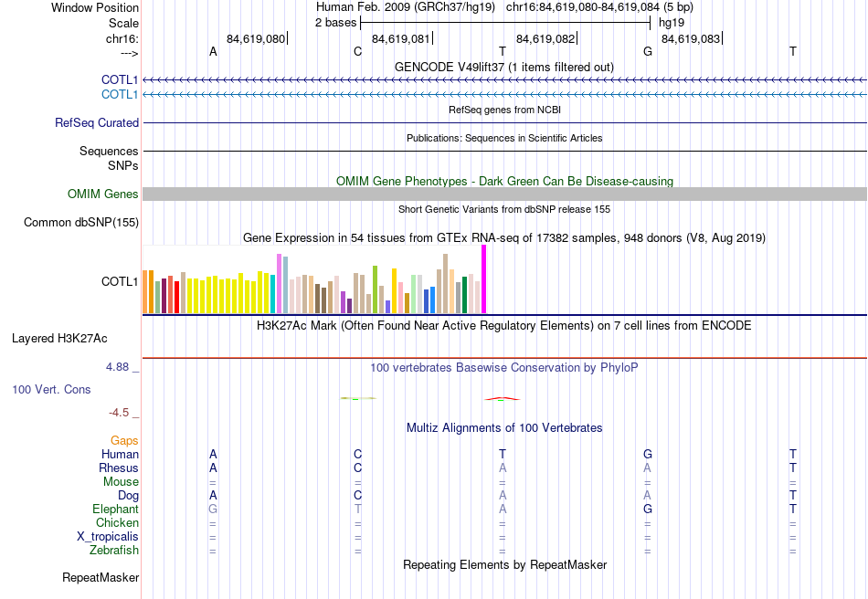Click the COTL1 label beside GTEx chart
Image resolution: width=868 pixels, height=599 pixels.
(120, 281)
